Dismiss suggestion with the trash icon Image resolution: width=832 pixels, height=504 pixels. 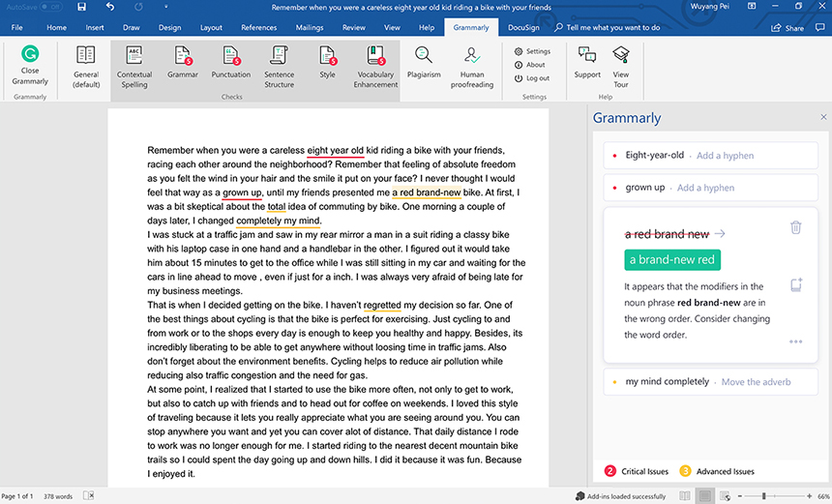[x=795, y=227]
